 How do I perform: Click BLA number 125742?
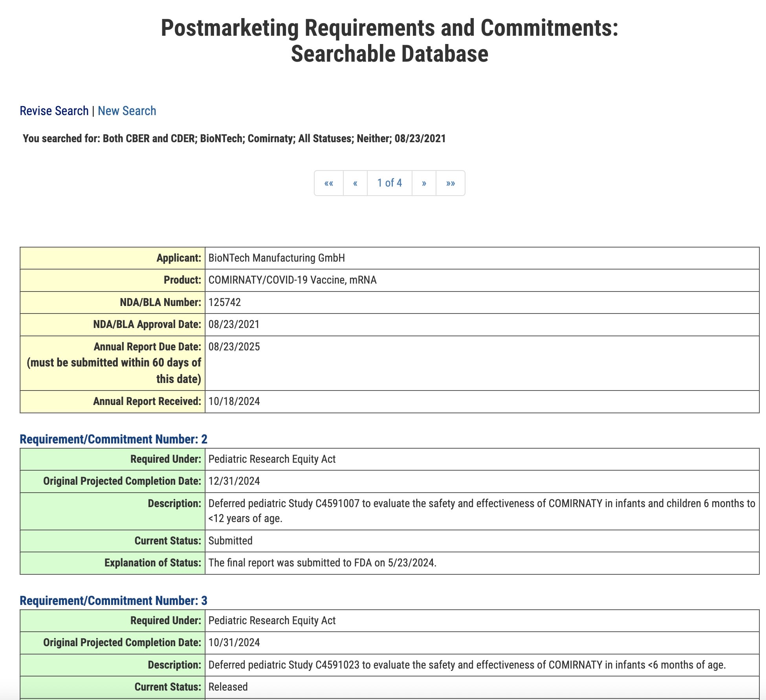225,302
